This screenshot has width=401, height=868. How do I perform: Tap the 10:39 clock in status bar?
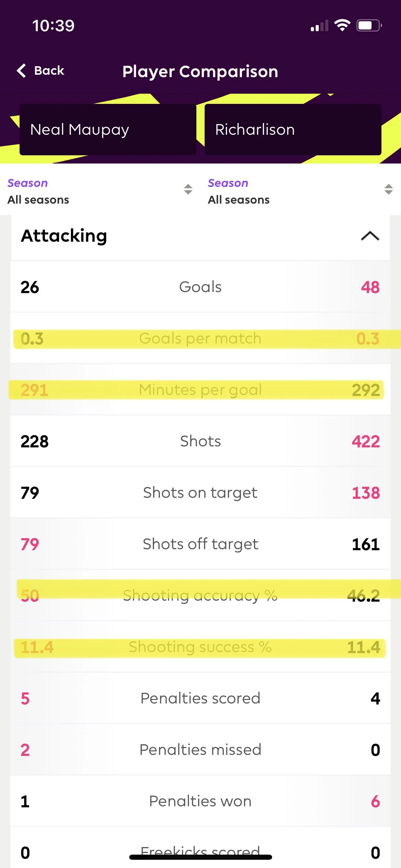[53, 26]
